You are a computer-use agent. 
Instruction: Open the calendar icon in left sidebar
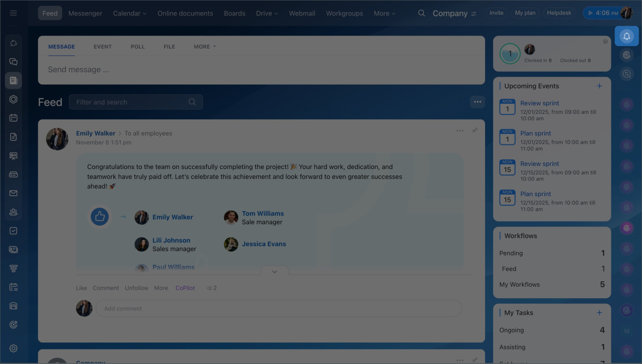(x=14, y=118)
